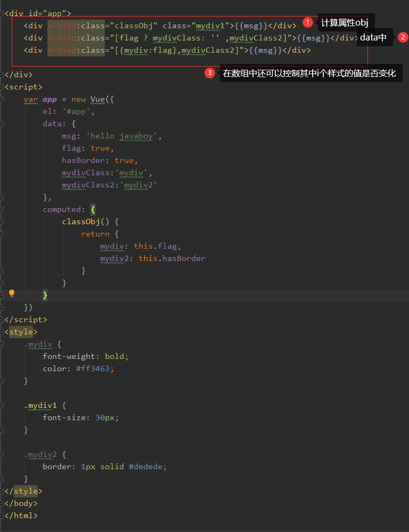
Task: Collapse the fold marker beside "data: {"
Action: point(2,124)
